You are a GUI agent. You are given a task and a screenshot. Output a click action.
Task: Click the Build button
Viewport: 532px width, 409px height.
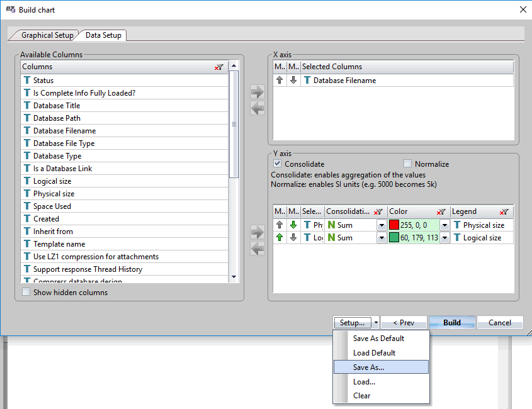pyautogui.click(x=451, y=323)
